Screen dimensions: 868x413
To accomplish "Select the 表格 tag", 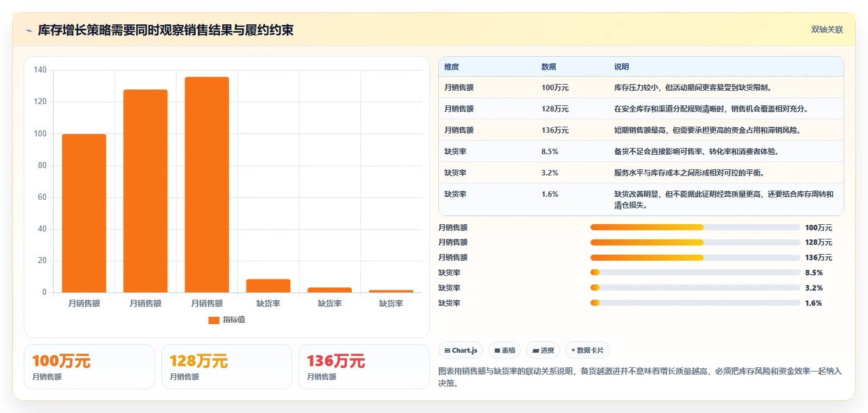I will 505,350.
